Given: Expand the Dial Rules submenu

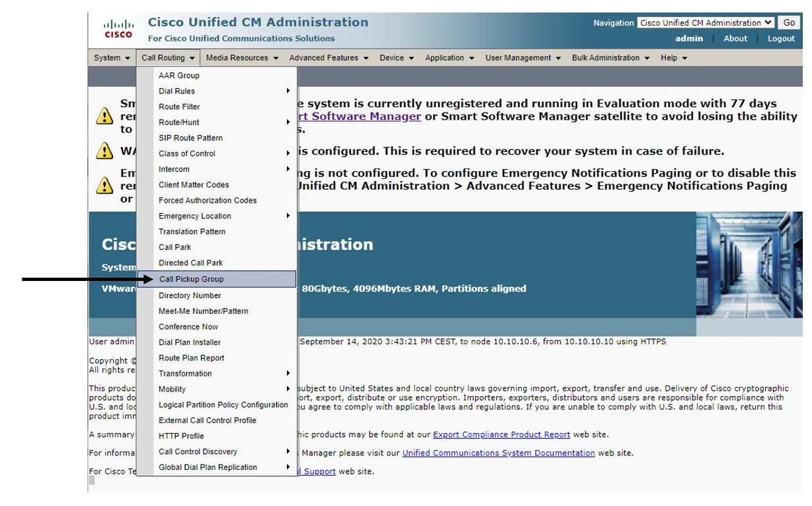Looking at the screenshot, I should coord(216,91).
